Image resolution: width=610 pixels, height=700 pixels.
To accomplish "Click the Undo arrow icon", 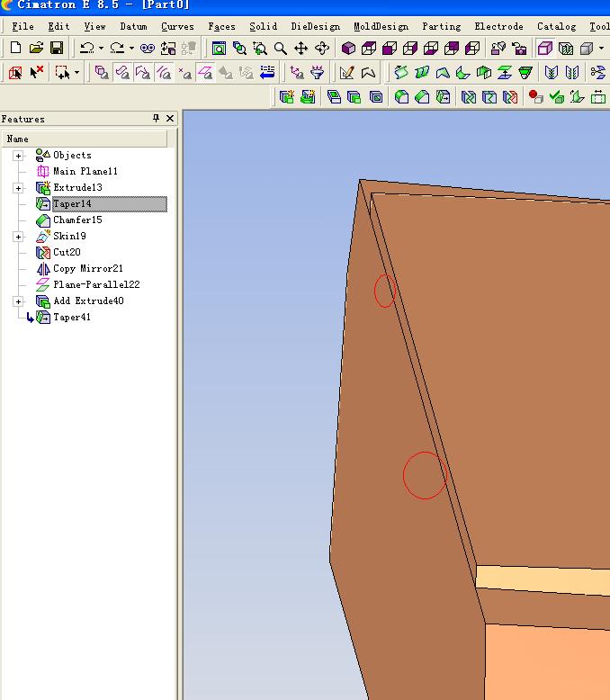I will tap(87, 48).
